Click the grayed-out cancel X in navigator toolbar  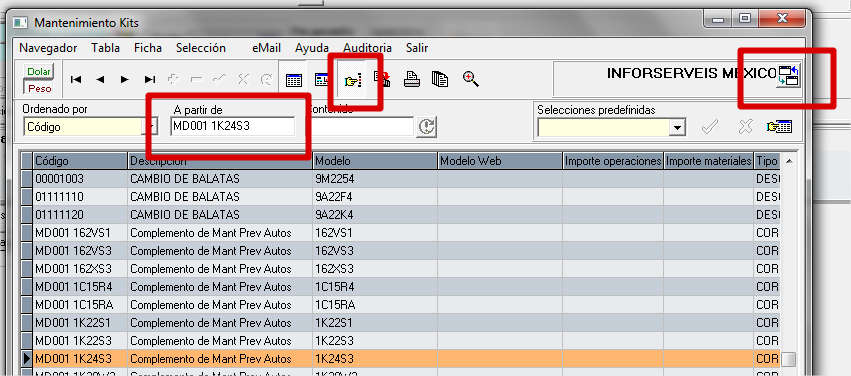coord(243,80)
